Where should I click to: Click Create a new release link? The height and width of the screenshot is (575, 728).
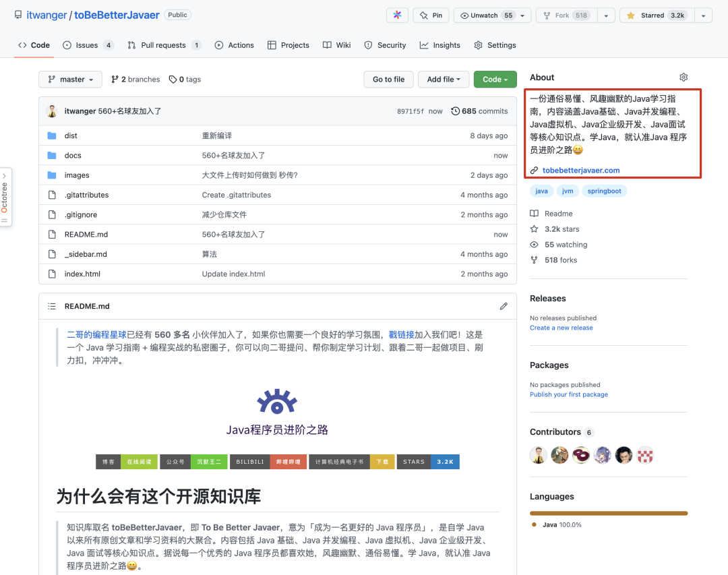(x=562, y=328)
